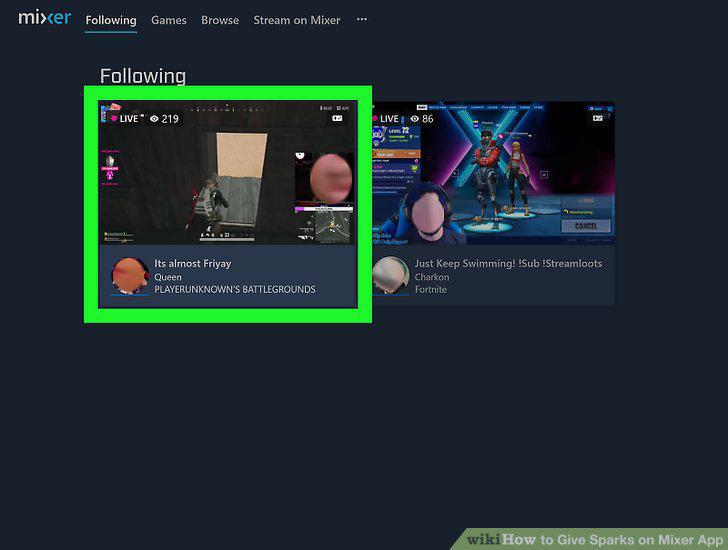Click the Following page heading

click(x=143, y=76)
